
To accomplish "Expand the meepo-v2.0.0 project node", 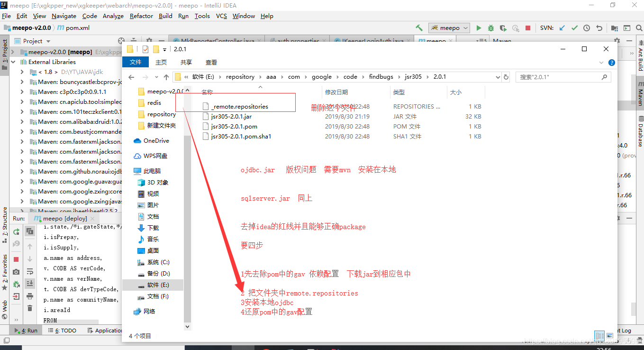I will 13,52.
